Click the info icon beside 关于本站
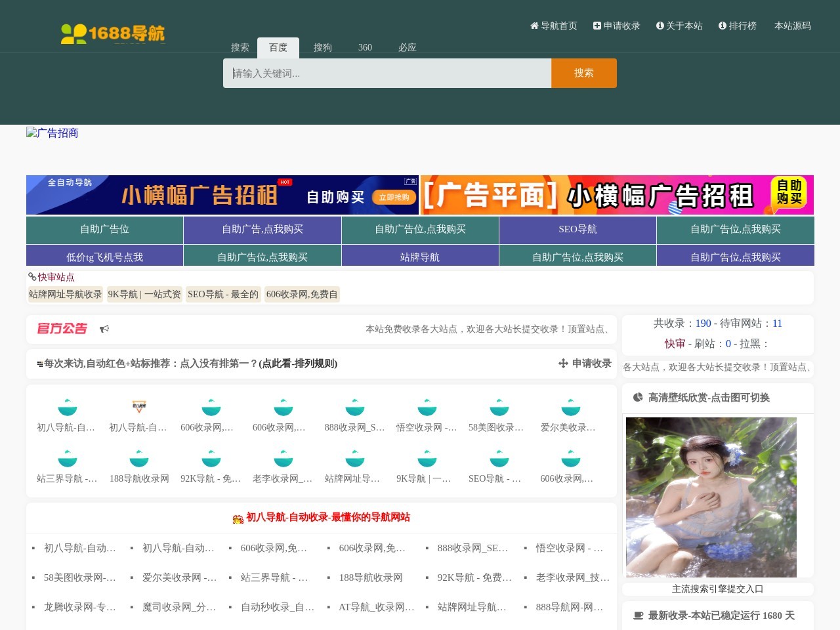The height and width of the screenshot is (630, 840). tap(660, 26)
